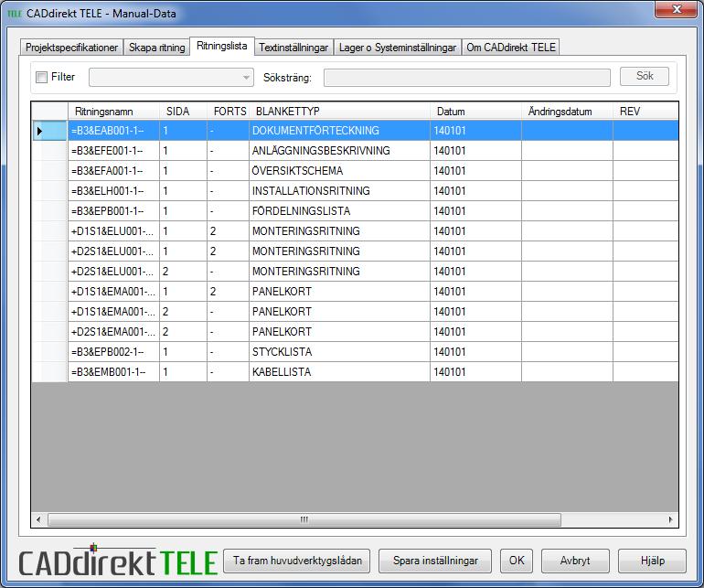This screenshot has width=704, height=588.
Task: Select cell =B3&EPB001-1--
Action: pyautogui.click(x=113, y=211)
